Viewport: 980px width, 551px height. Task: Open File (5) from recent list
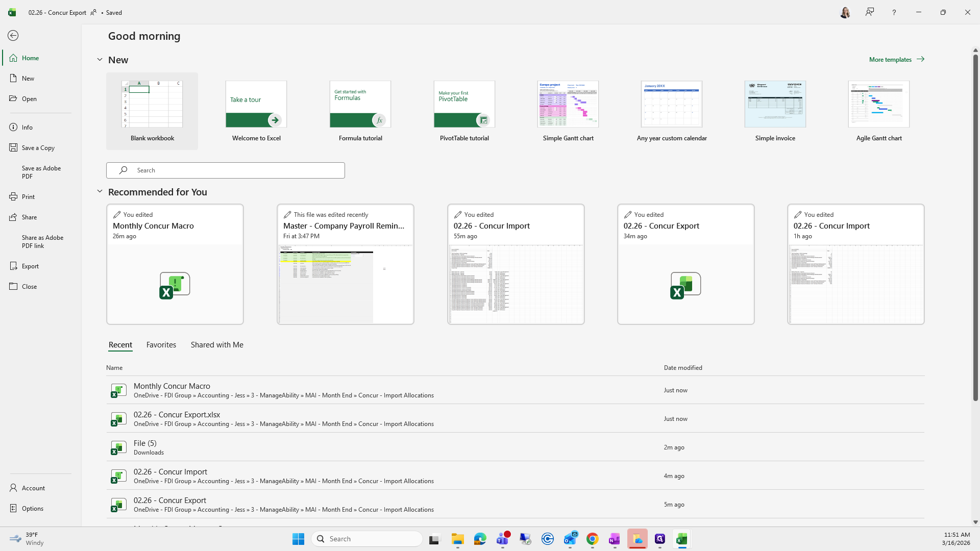point(145,443)
